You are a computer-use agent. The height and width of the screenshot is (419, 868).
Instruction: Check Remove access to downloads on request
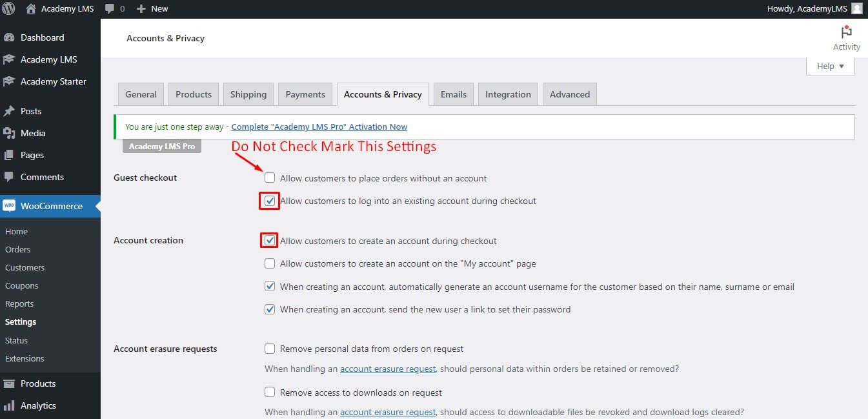pyautogui.click(x=270, y=393)
